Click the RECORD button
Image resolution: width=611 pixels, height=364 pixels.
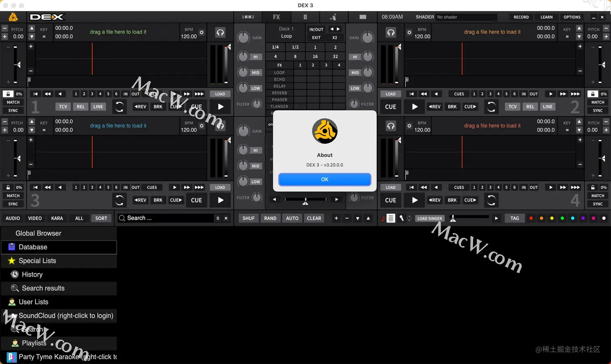(521, 17)
